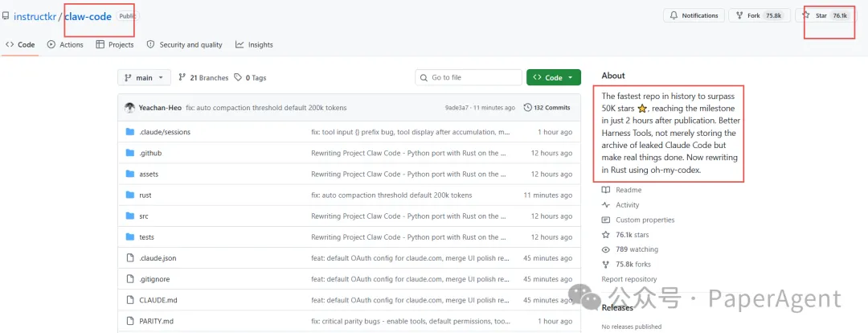Focus the Go to file search field
Viewport: 868px width, 333px height.
pyautogui.click(x=469, y=77)
